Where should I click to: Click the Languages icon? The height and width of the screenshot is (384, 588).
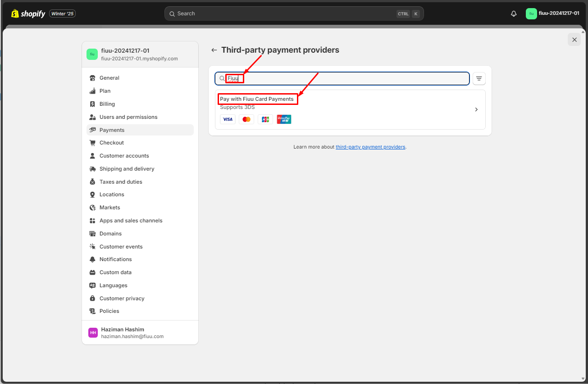[x=92, y=285]
